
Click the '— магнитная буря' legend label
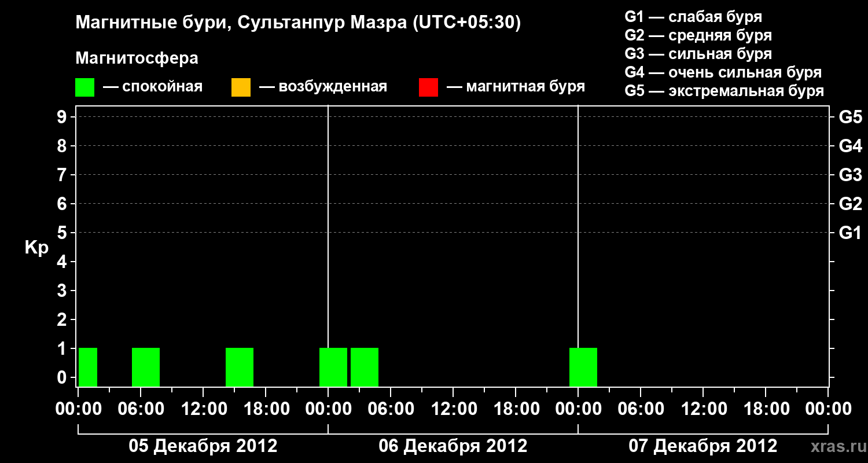(516, 87)
